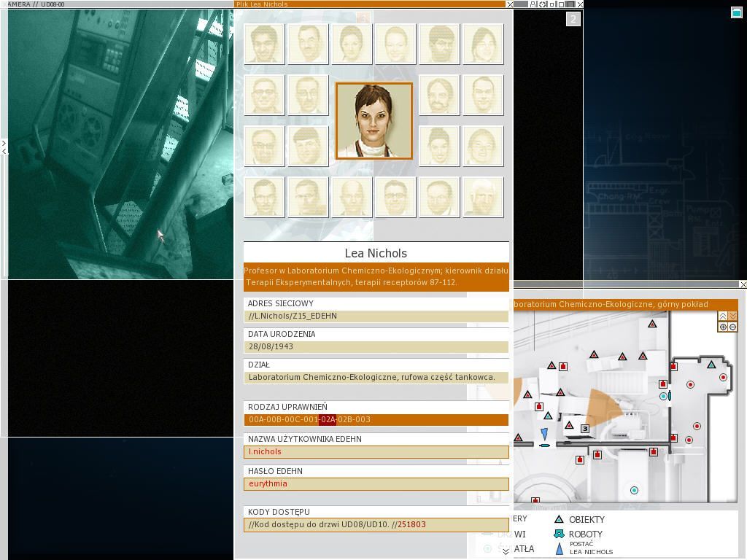Screen dimensions: 747x560
Task: Zoom out the map with minus icon
Action: (732, 327)
